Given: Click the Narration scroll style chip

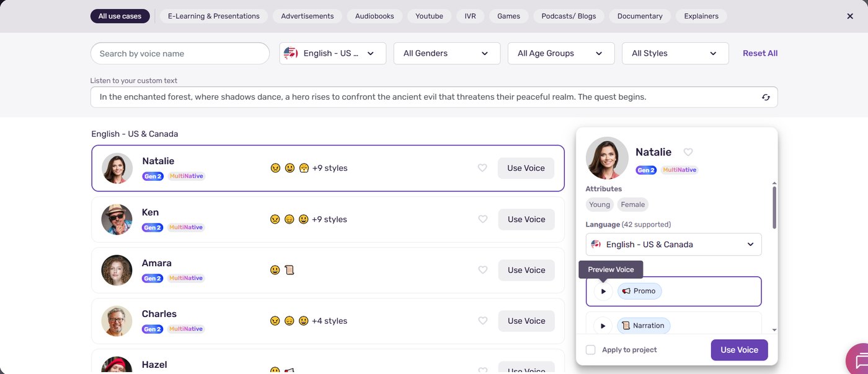Looking at the screenshot, I should coord(644,326).
